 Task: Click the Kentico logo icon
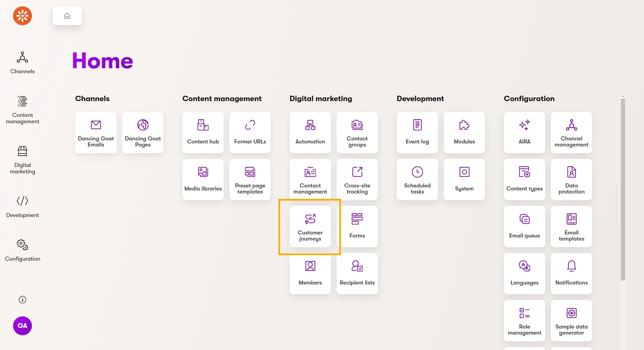22,16
